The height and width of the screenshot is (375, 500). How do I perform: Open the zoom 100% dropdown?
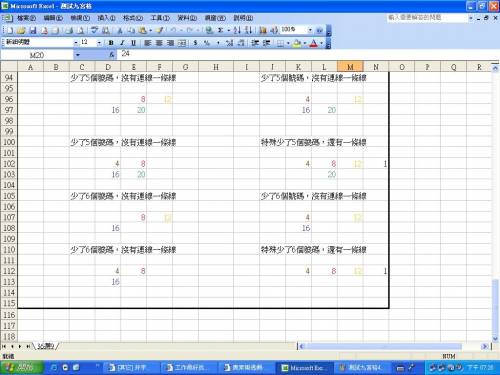[x=310, y=30]
